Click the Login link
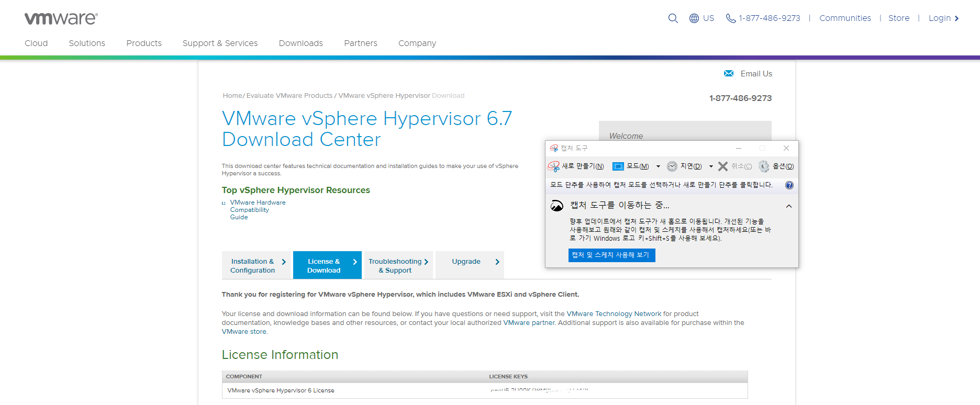Viewport: 980px width, 405px height. point(940,18)
